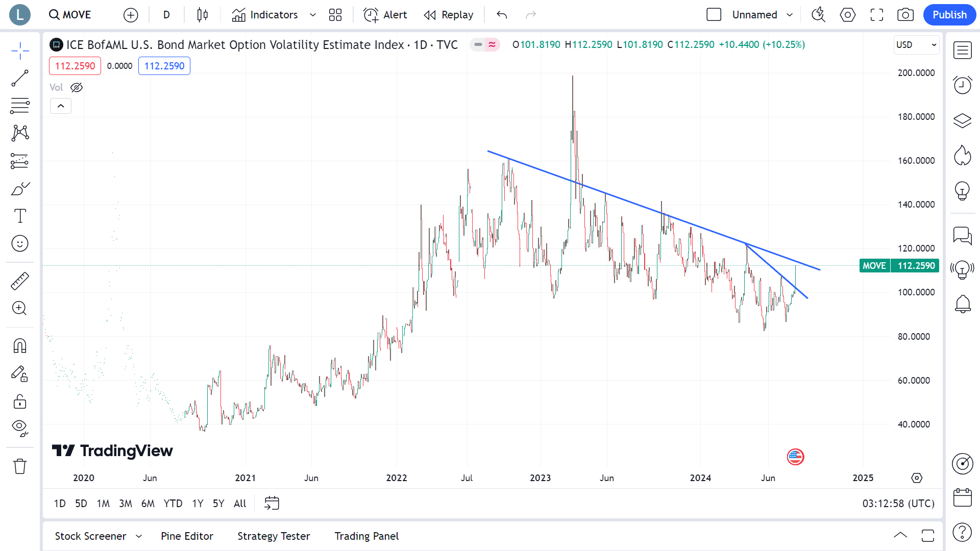This screenshot has width=980, height=551.
Task: Toggle hide all drawings eye icon
Action: click(x=20, y=428)
